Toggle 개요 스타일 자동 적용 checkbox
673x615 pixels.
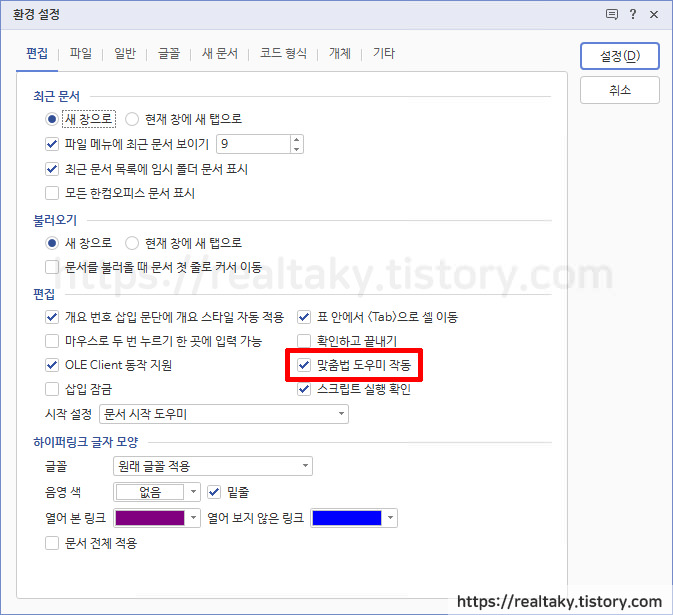click(52, 317)
